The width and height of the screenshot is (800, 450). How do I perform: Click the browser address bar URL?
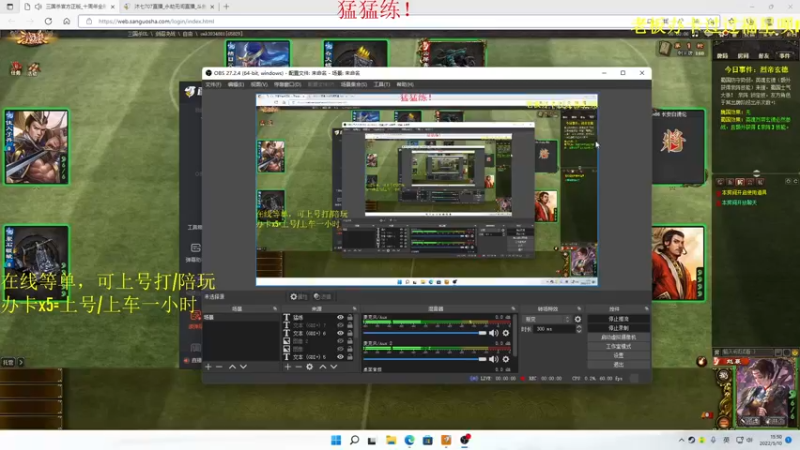[x=156, y=21]
